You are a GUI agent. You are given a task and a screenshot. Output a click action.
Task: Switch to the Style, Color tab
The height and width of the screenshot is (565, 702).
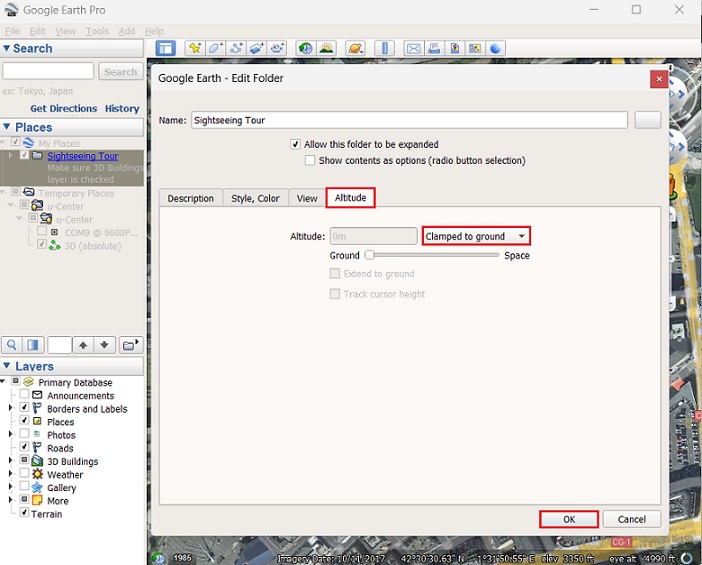tap(256, 198)
